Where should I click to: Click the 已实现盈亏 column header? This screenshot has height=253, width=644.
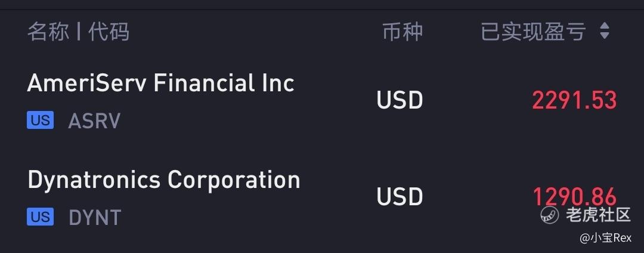pos(532,32)
